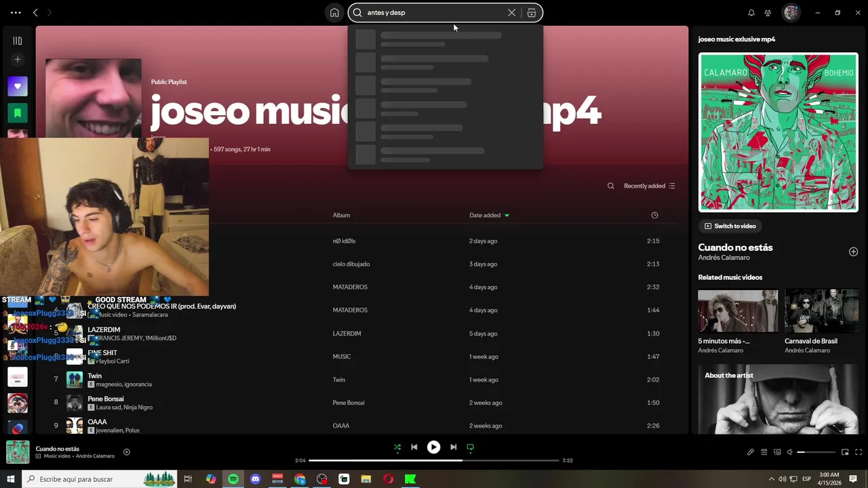Seek in the song progress bar
Image resolution: width=868 pixels, height=488 pixels.
coord(434,461)
